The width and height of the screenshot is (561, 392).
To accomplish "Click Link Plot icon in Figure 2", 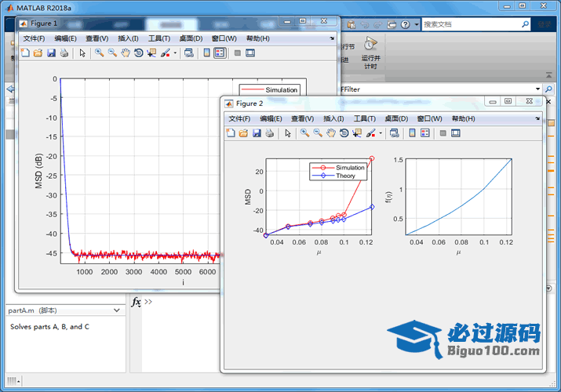I will [395, 133].
